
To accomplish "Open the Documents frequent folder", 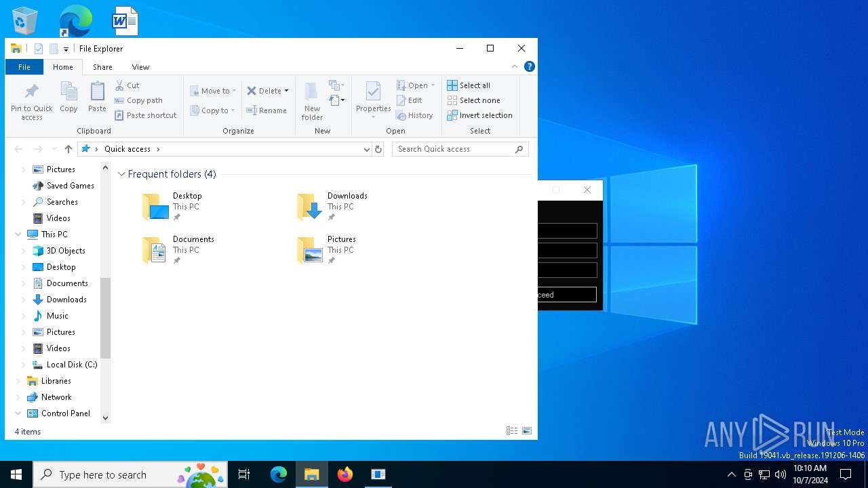I will click(178, 250).
